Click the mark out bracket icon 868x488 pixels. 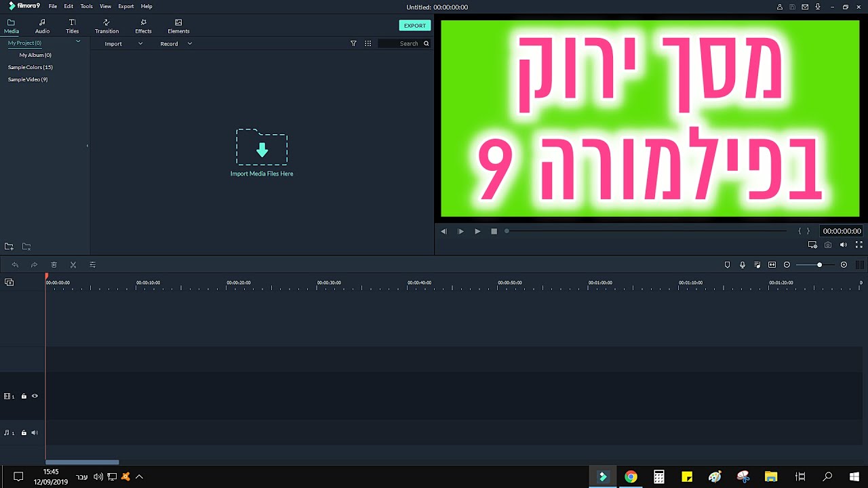click(808, 231)
